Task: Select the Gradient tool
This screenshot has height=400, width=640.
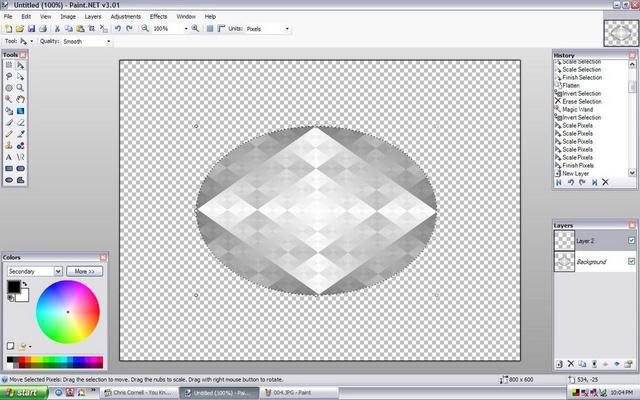Action: (x=20, y=111)
